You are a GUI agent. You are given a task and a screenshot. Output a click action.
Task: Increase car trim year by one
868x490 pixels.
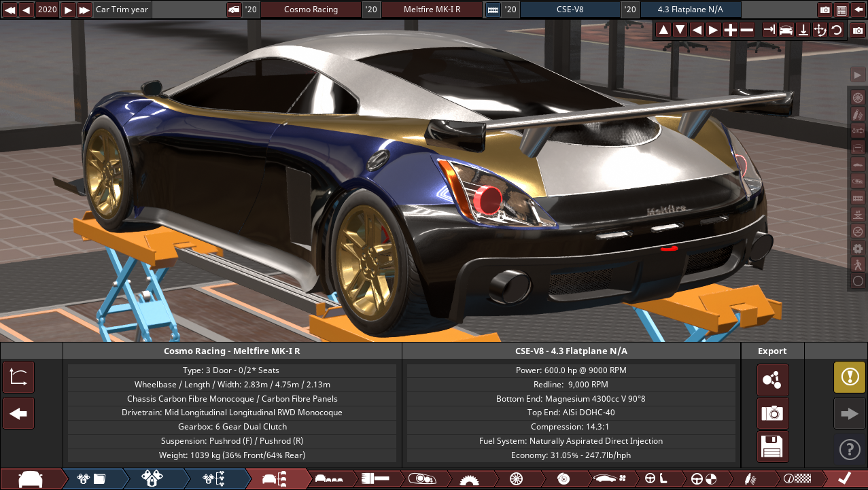68,10
